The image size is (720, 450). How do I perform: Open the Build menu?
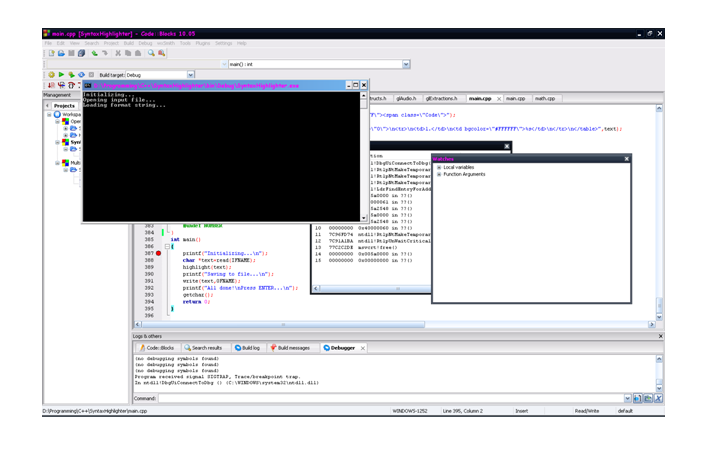pos(129,43)
